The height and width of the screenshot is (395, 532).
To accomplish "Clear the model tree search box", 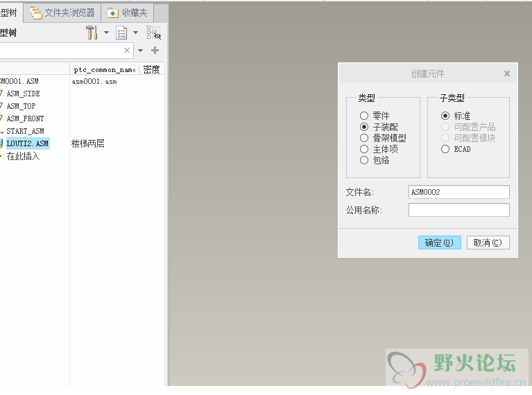I will click(126, 50).
